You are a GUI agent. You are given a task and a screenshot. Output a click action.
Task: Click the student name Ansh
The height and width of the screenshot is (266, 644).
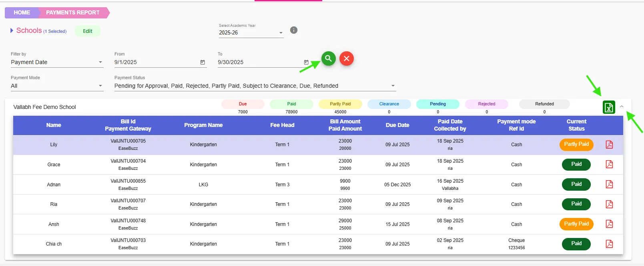coord(54,224)
